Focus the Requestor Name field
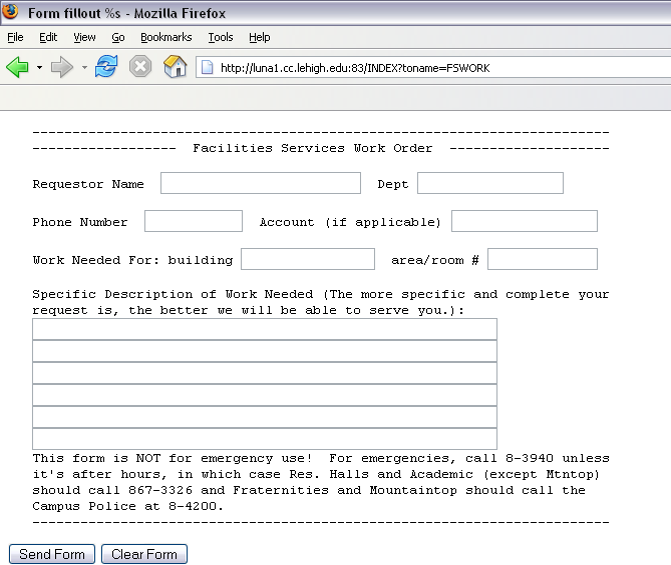The width and height of the screenshot is (671, 565). 261,183
